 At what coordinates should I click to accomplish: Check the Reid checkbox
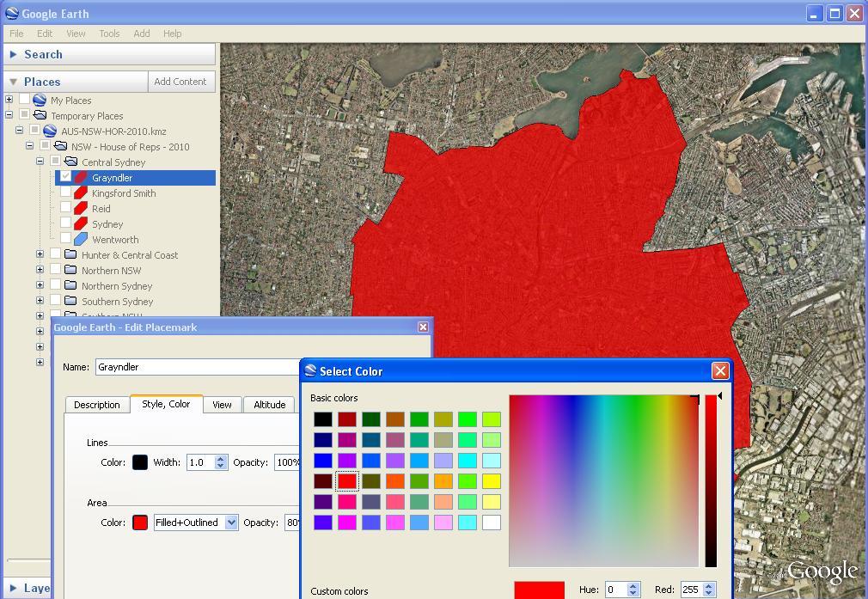click(65, 207)
